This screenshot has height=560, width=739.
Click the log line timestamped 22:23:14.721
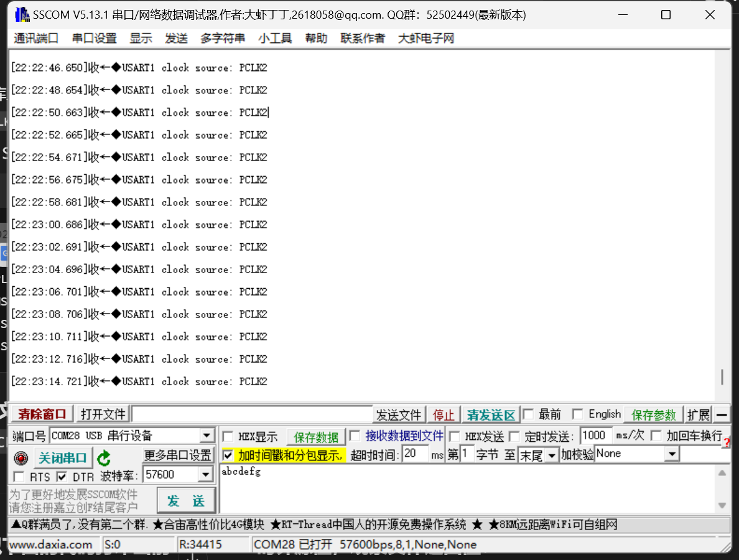coord(139,381)
